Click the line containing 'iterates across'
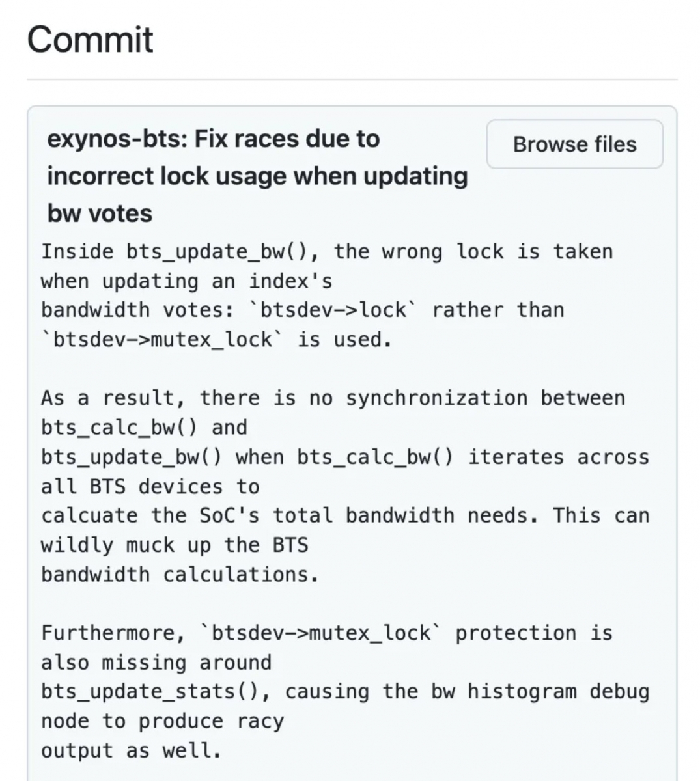 coord(345,457)
